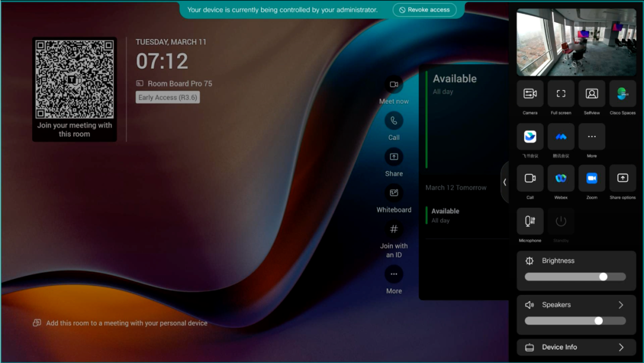Click the TUESDAY, MARCH 11 date
The height and width of the screenshot is (363, 644).
click(171, 42)
